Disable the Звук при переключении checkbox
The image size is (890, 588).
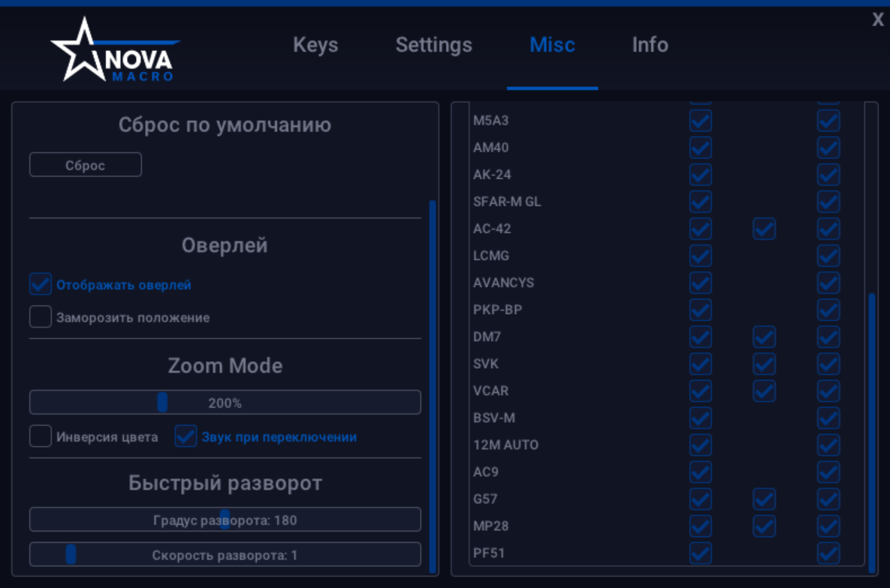[x=186, y=436]
